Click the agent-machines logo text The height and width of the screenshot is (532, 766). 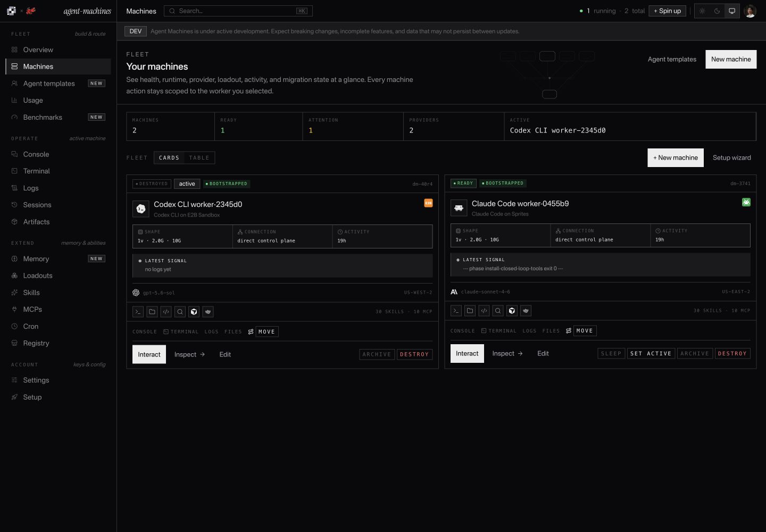click(x=87, y=11)
